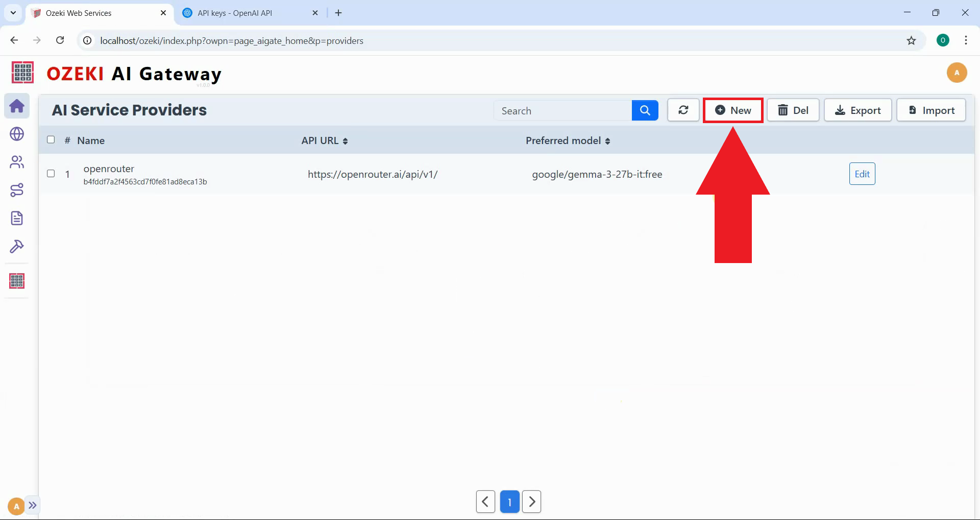
Task: Open the document/logs sidebar icon
Action: 17,218
